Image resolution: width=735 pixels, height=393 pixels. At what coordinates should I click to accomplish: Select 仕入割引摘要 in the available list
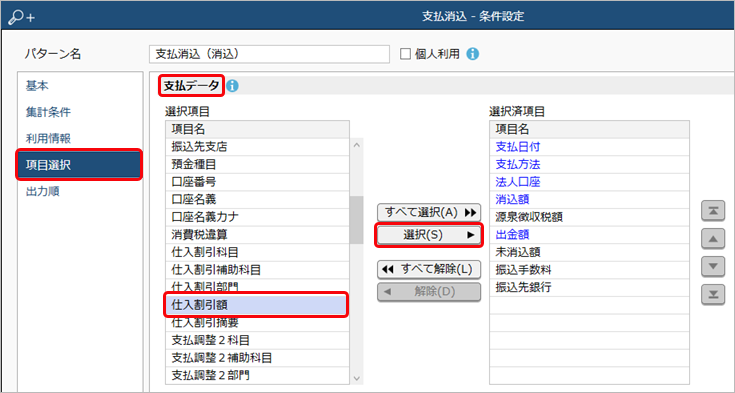point(257,324)
